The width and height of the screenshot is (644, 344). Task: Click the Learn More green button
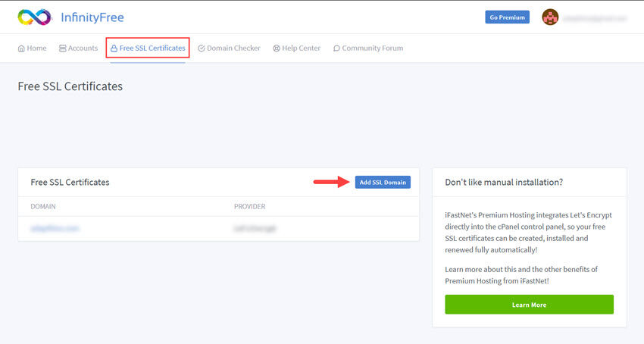point(529,305)
